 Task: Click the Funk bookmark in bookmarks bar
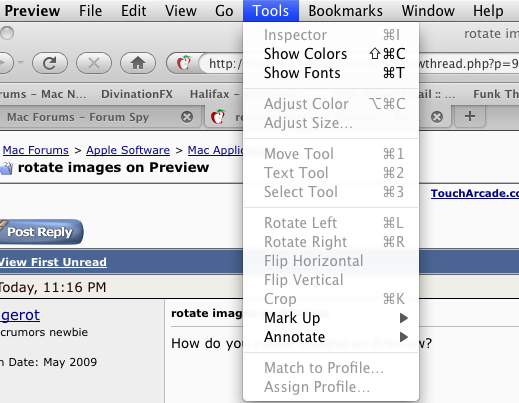(496, 94)
